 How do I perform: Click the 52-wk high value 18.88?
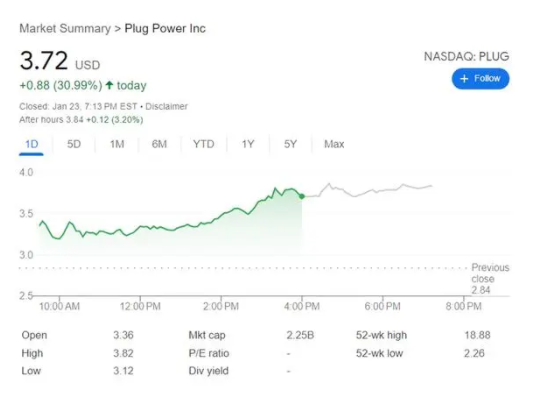[x=477, y=335]
